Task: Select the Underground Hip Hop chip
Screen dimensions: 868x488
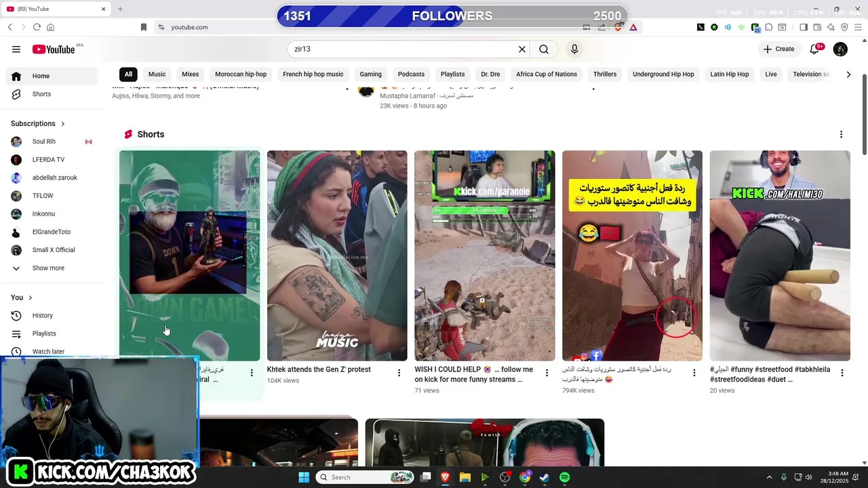Action: coord(663,74)
